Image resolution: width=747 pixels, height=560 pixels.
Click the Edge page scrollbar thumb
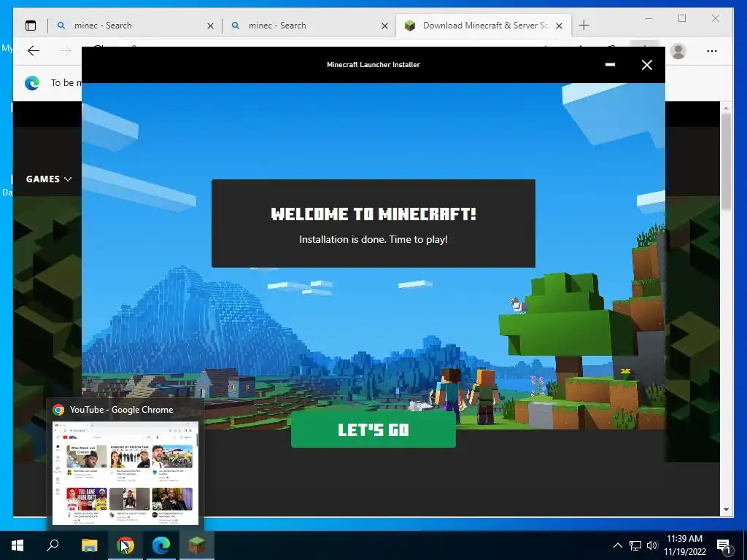click(726, 162)
